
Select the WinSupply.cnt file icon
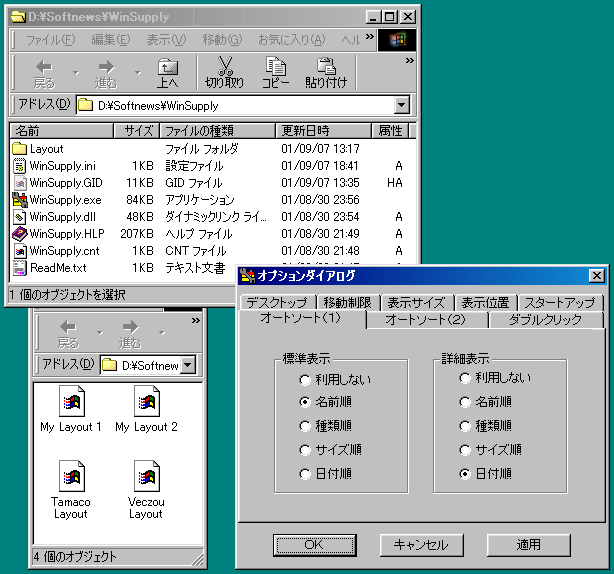tap(20, 251)
